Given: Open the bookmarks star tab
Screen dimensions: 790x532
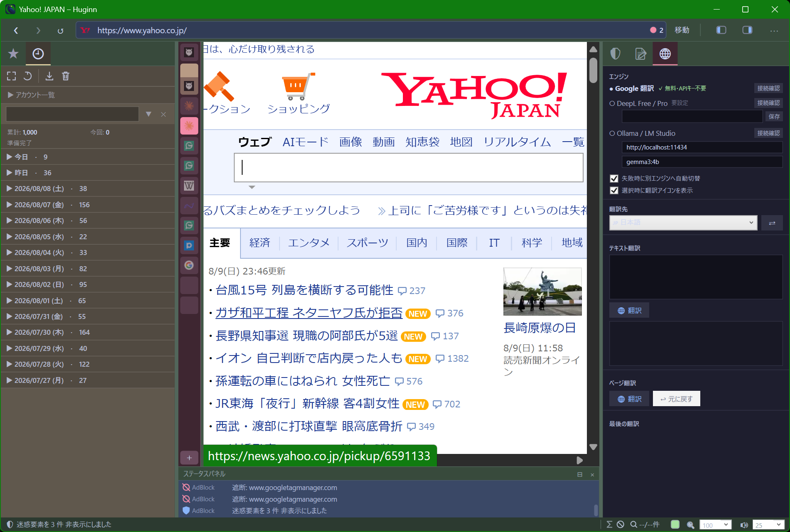Looking at the screenshot, I should pos(13,54).
